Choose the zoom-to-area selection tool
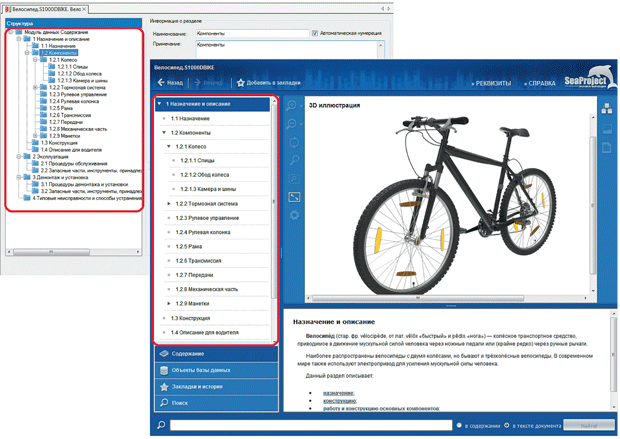The width and height of the screenshot is (620, 439). click(294, 179)
